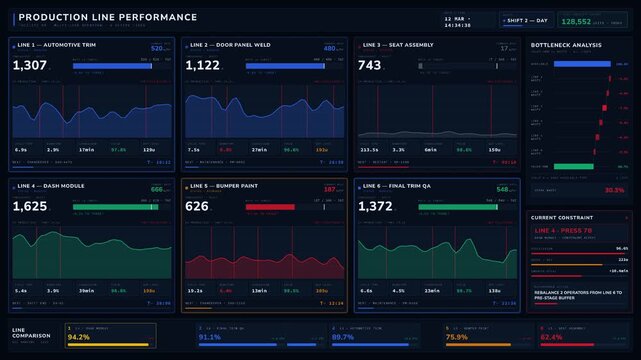Click the Line 4 green throughput area chart
This screenshot has width=641, height=360.
click(x=92, y=253)
